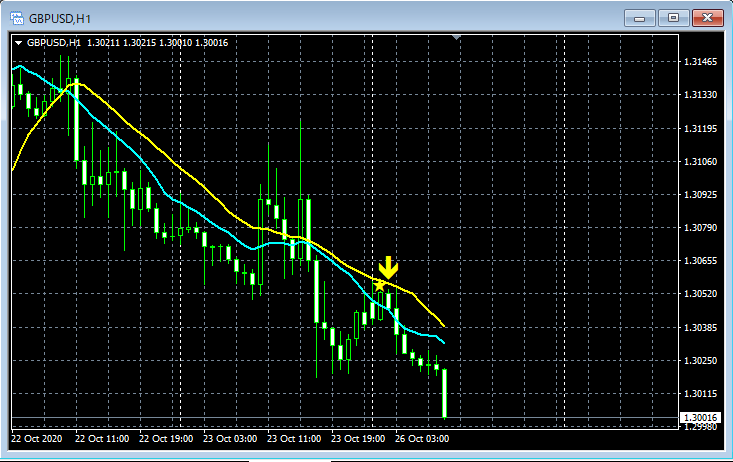Click the 1.31195 price scale label
Viewport: 733px width, 462px height.
(700, 129)
